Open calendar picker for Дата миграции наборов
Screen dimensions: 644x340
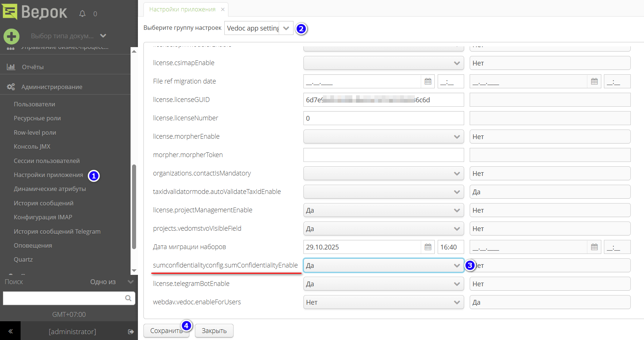(428, 247)
